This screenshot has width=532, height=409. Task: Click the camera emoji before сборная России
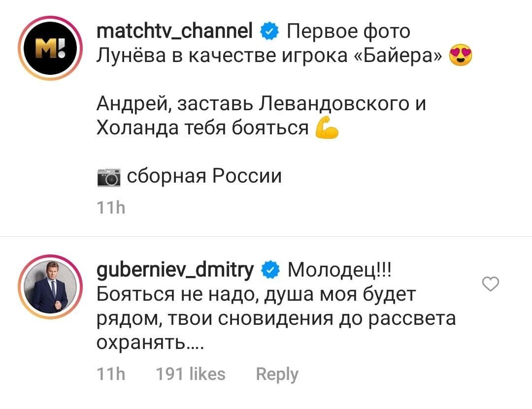point(108,178)
